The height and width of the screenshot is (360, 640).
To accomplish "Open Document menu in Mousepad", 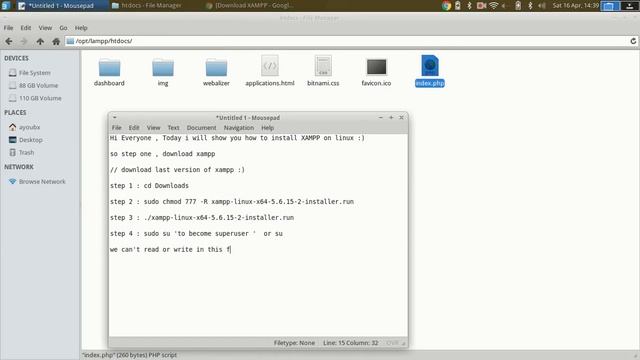I will (x=202, y=128).
